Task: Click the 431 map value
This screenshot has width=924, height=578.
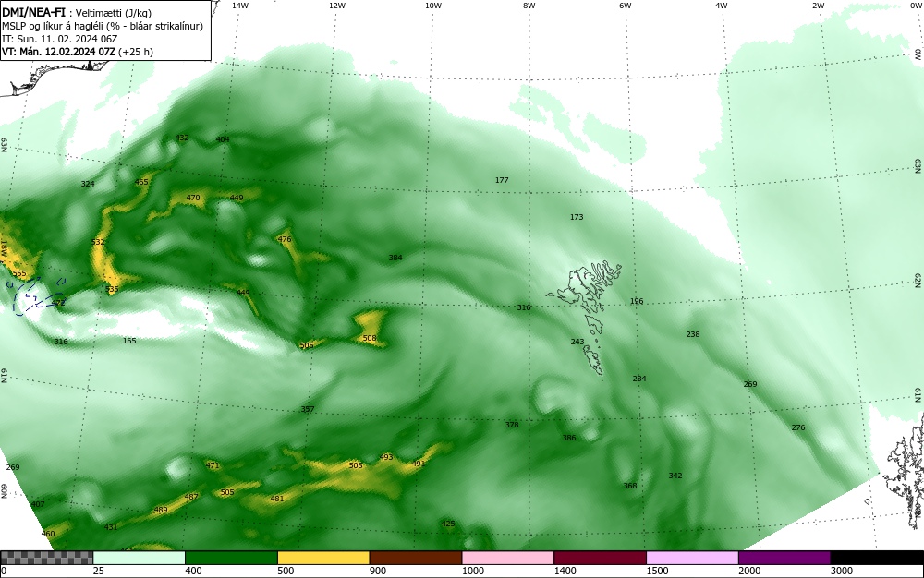Action: coord(111,527)
